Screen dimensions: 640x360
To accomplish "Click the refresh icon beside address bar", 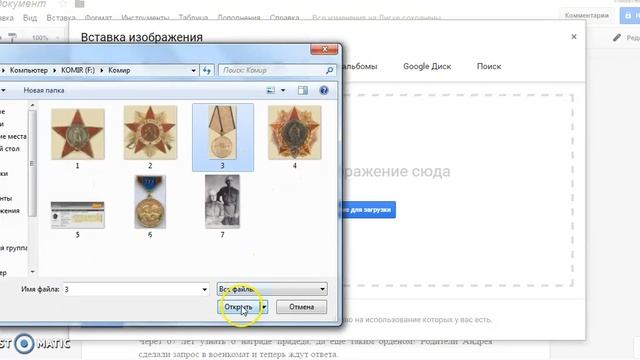I will tap(207, 70).
